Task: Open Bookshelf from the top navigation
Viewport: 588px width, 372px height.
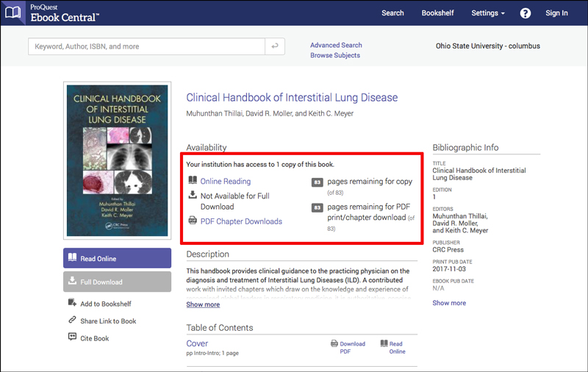Action: coord(437,13)
